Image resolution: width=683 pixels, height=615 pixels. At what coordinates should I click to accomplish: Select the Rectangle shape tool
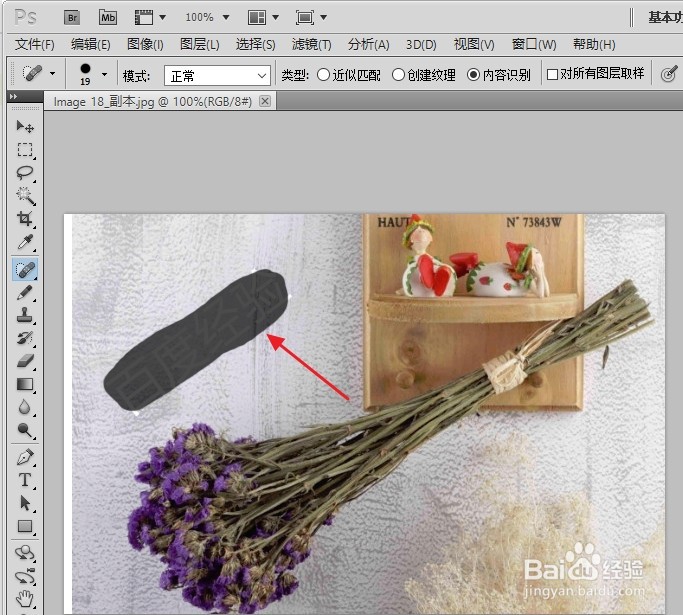pyautogui.click(x=25, y=526)
